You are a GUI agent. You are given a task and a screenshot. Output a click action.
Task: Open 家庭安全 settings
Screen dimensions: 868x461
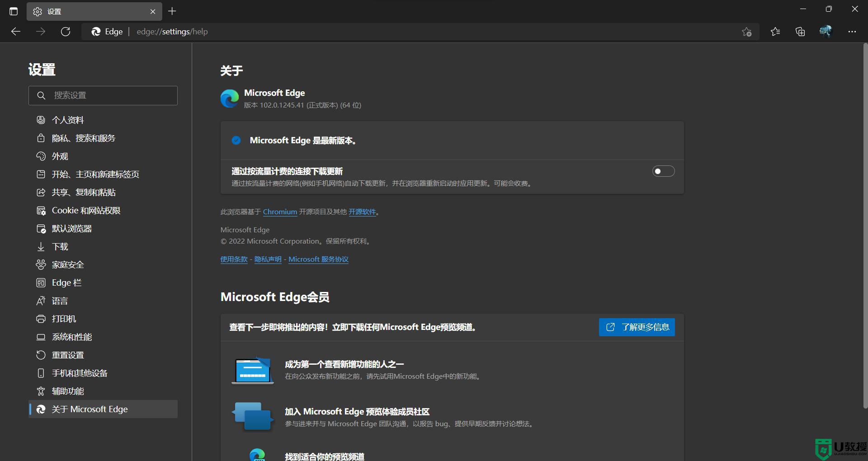point(103,264)
